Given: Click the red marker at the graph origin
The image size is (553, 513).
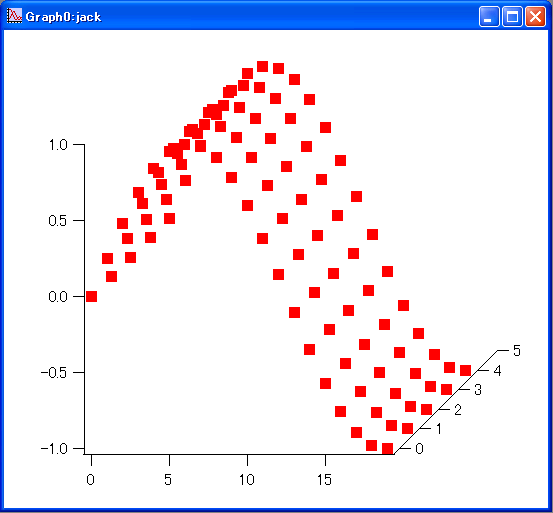Looking at the screenshot, I should coord(91,297).
